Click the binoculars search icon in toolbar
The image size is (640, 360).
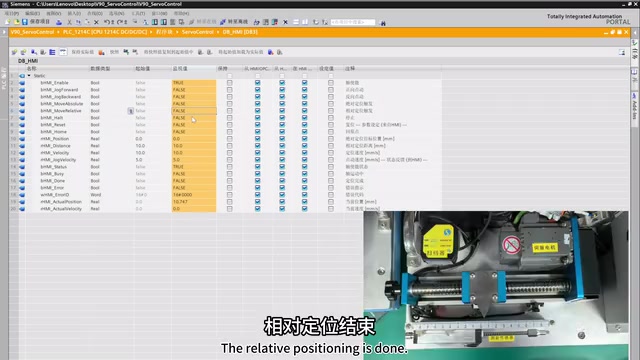pos(382,23)
